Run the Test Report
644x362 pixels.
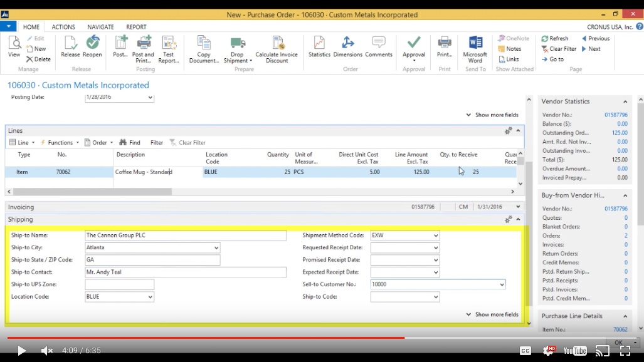tap(169, 49)
